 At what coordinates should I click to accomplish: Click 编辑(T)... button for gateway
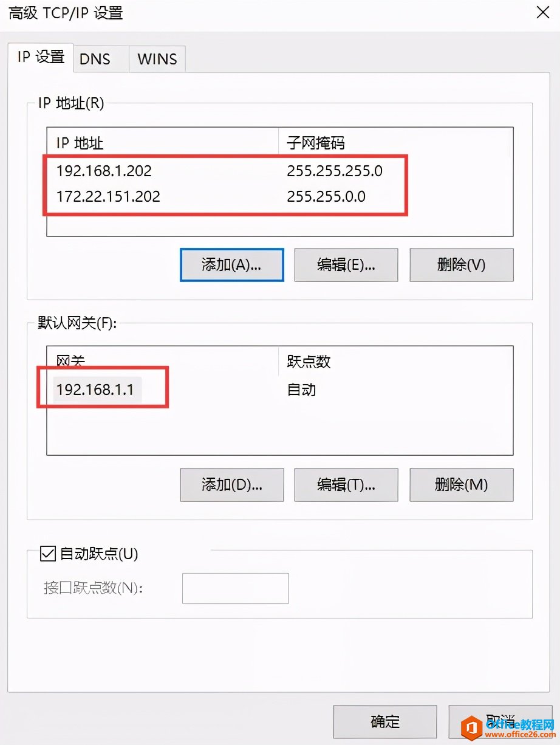tap(346, 484)
